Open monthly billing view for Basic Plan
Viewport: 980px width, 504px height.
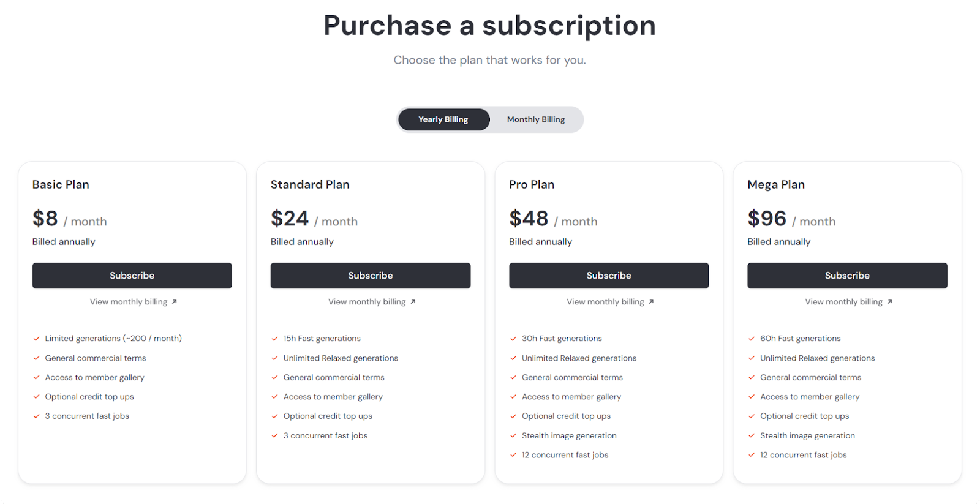point(129,301)
